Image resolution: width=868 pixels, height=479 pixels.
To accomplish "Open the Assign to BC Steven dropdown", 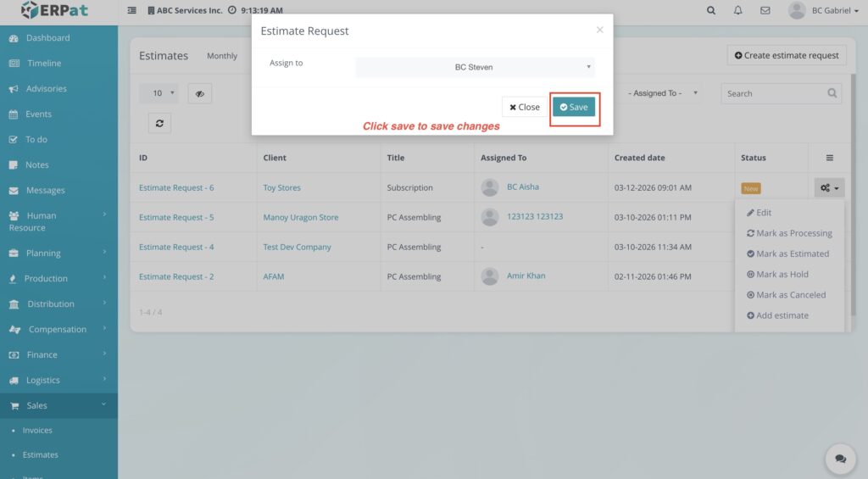I will click(x=475, y=67).
